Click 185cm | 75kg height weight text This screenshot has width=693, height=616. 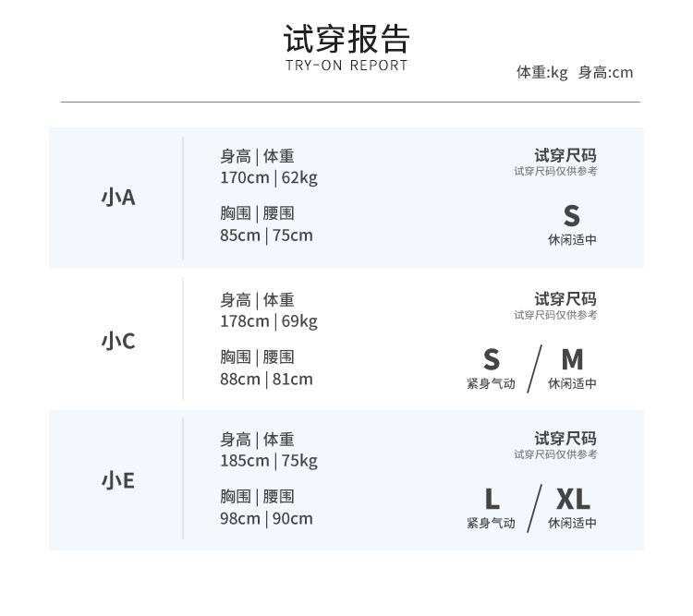(x=268, y=461)
